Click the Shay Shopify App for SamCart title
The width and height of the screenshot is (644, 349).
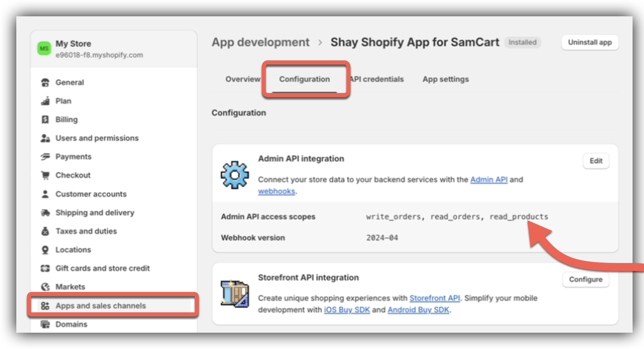pyautogui.click(x=415, y=42)
